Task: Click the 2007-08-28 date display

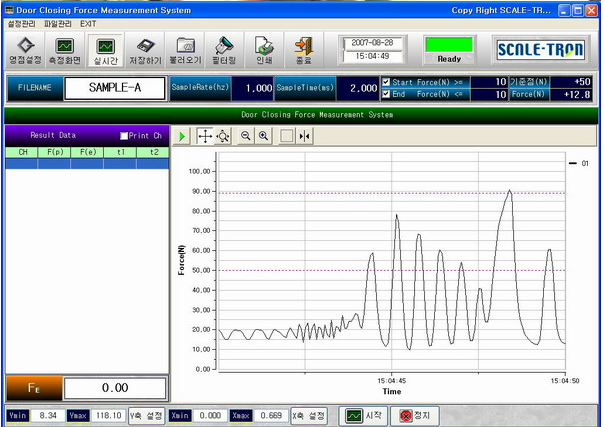Action: [x=372, y=42]
